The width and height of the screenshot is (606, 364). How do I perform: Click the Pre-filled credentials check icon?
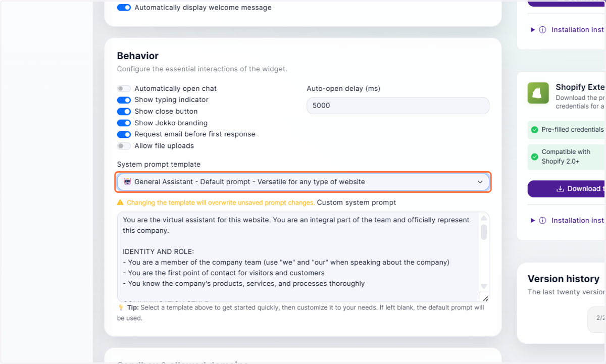coord(534,130)
